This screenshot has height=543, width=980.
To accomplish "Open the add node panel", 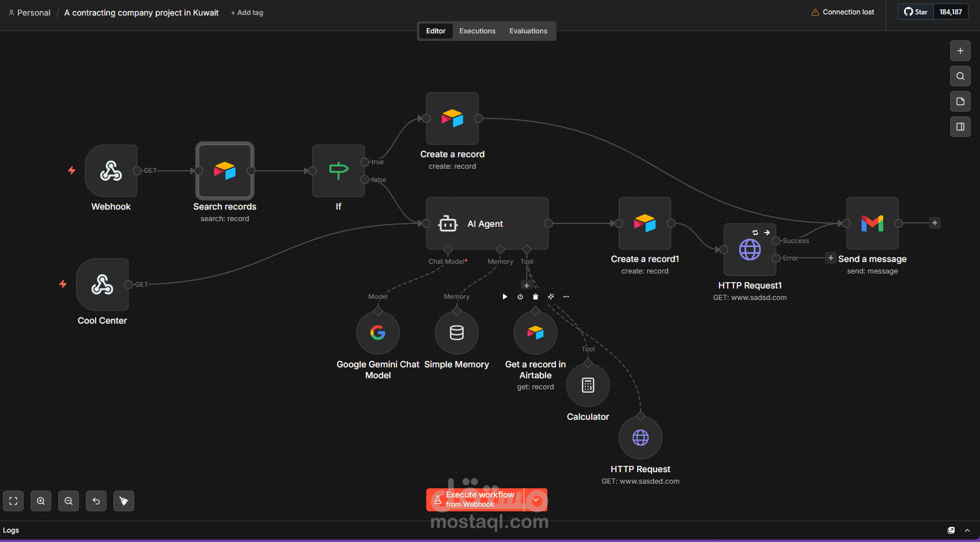I will tap(960, 51).
